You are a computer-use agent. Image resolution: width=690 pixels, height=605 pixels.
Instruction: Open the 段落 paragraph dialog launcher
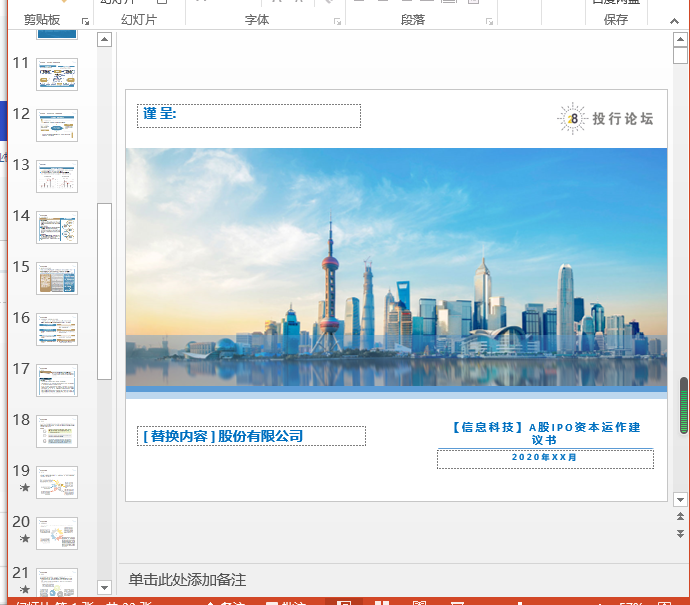[x=489, y=22]
